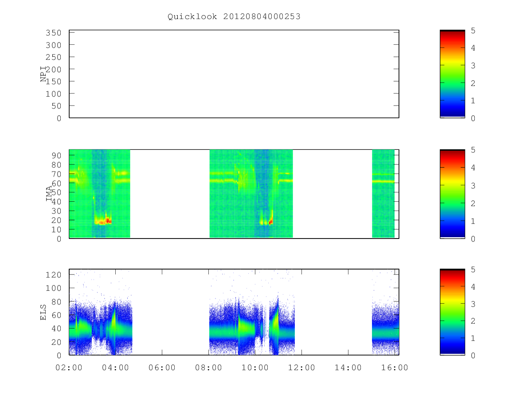Click red hotspot in IMA near 10:40

click(x=270, y=222)
